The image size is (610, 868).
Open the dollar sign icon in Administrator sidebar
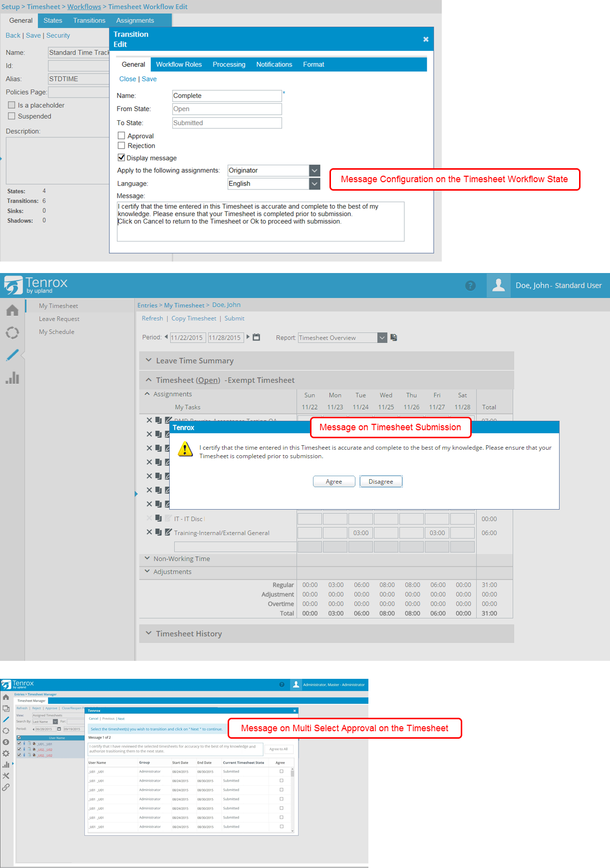tap(6, 742)
